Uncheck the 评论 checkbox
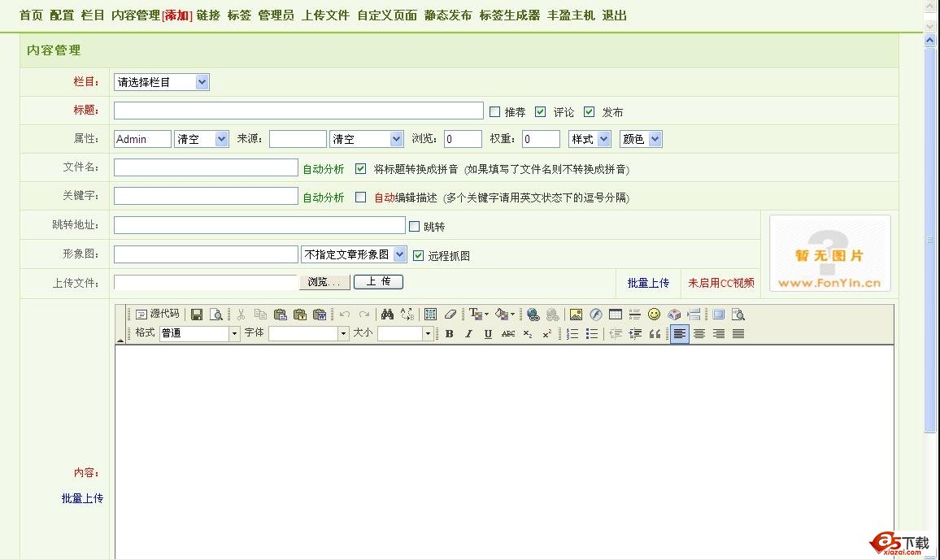The image size is (940, 560). click(540, 111)
